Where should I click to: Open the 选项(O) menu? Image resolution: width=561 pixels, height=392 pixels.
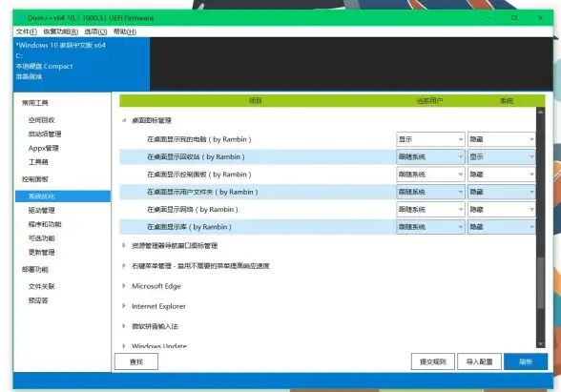coord(95,31)
